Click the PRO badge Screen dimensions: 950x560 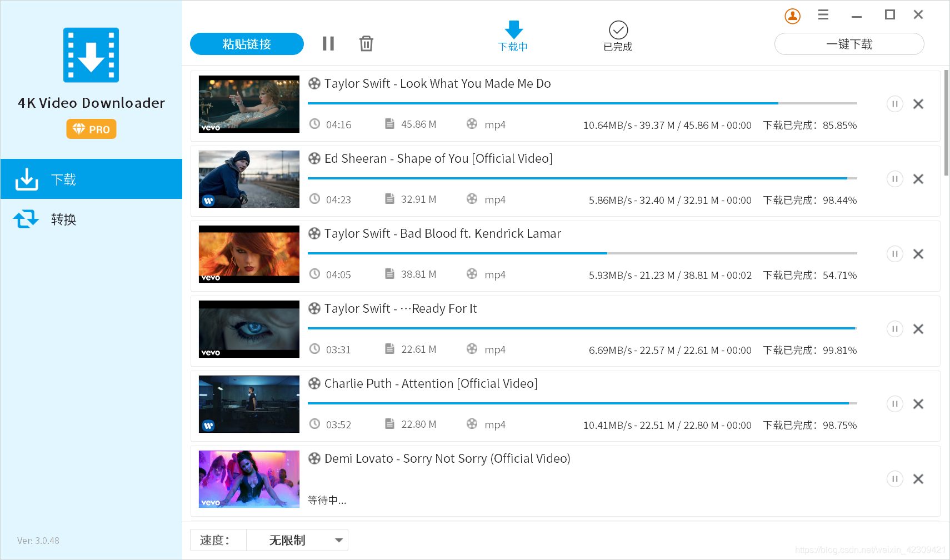(x=91, y=129)
